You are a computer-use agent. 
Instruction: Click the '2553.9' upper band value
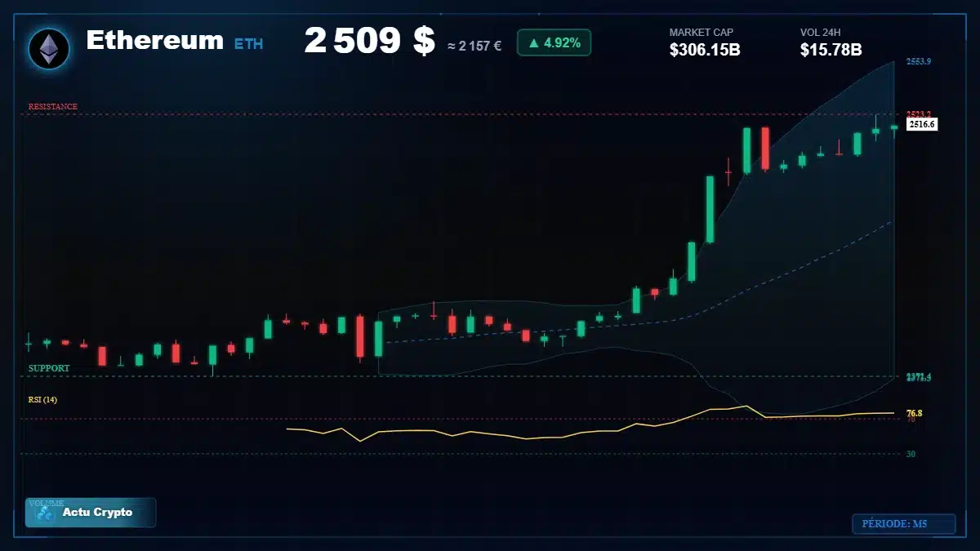tap(919, 62)
